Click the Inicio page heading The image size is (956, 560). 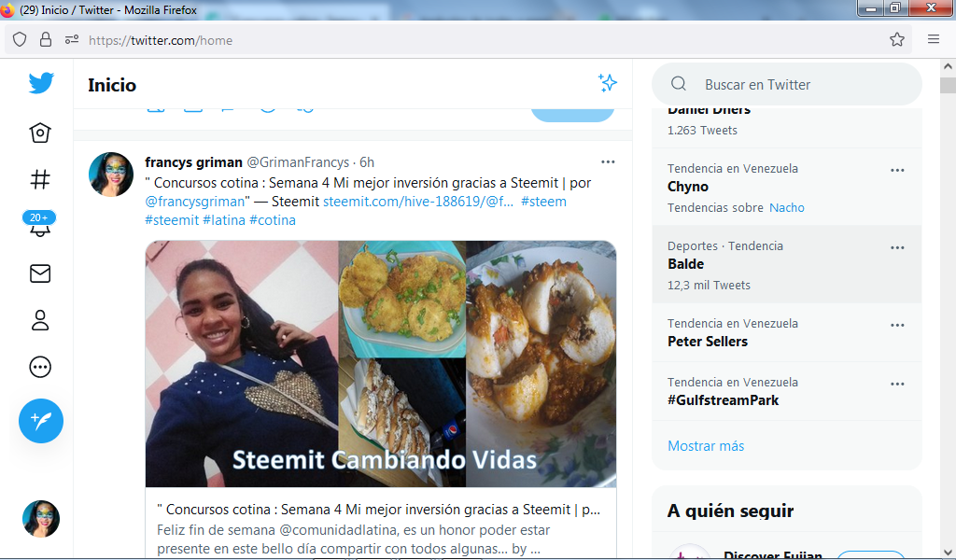pyautogui.click(x=112, y=85)
